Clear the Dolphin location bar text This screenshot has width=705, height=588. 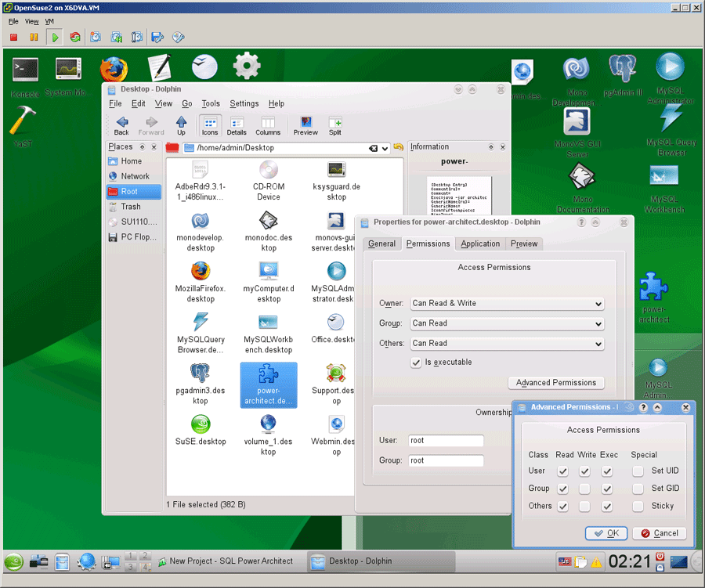[373, 148]
